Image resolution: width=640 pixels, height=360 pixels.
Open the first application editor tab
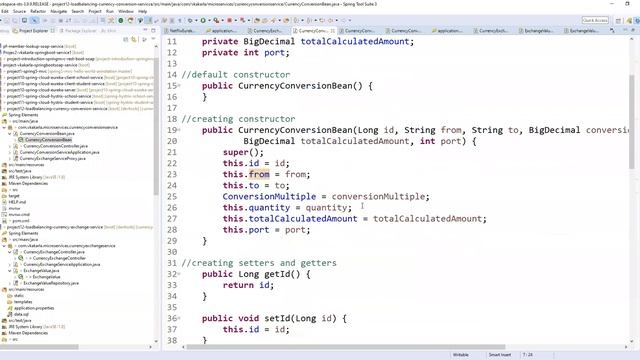[222, 31]
